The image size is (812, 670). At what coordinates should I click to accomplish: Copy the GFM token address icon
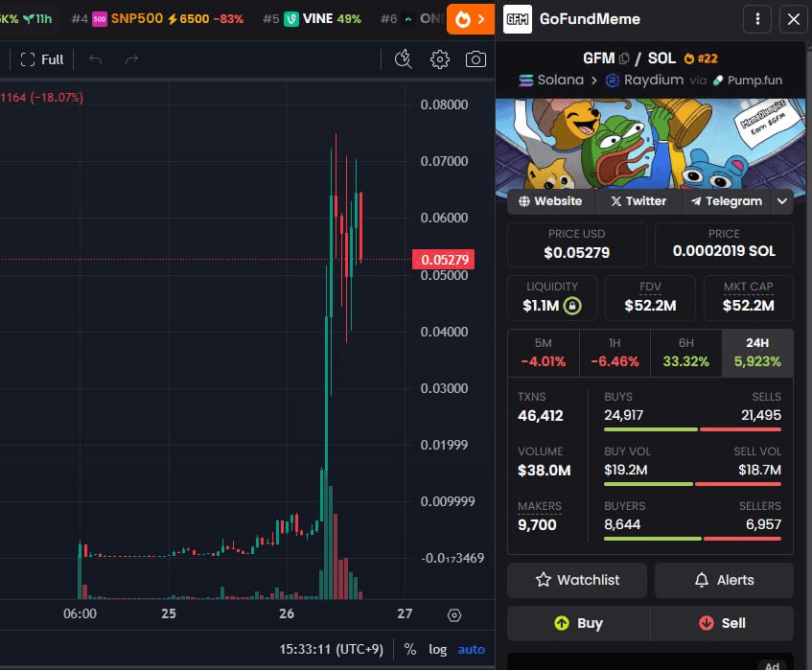pos(624,58)
